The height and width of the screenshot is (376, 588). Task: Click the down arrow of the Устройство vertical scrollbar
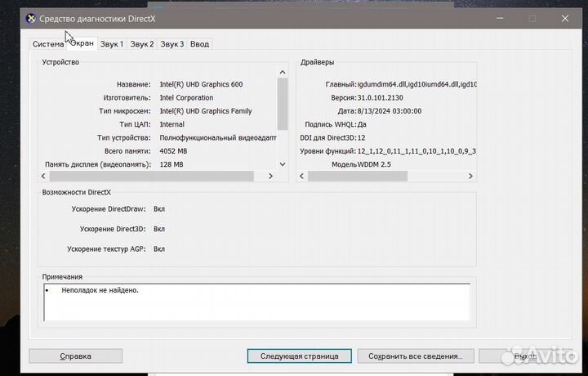[x=283, y=163]
